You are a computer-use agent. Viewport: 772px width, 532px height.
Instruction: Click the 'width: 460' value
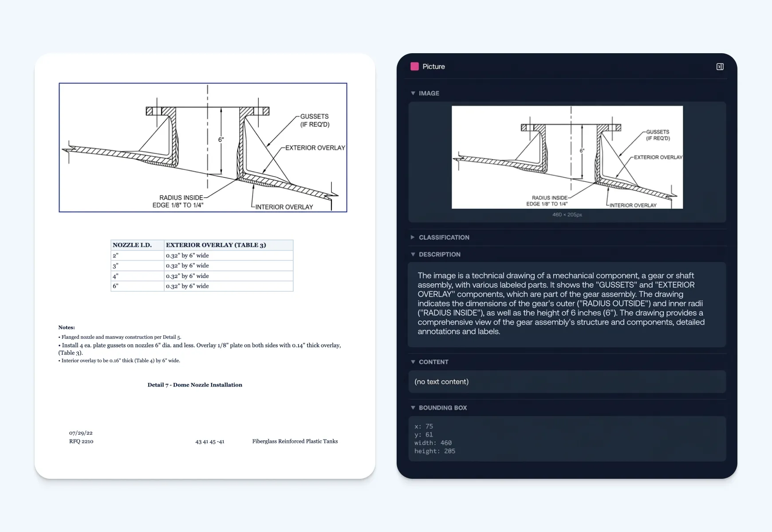tap(433, 442)
